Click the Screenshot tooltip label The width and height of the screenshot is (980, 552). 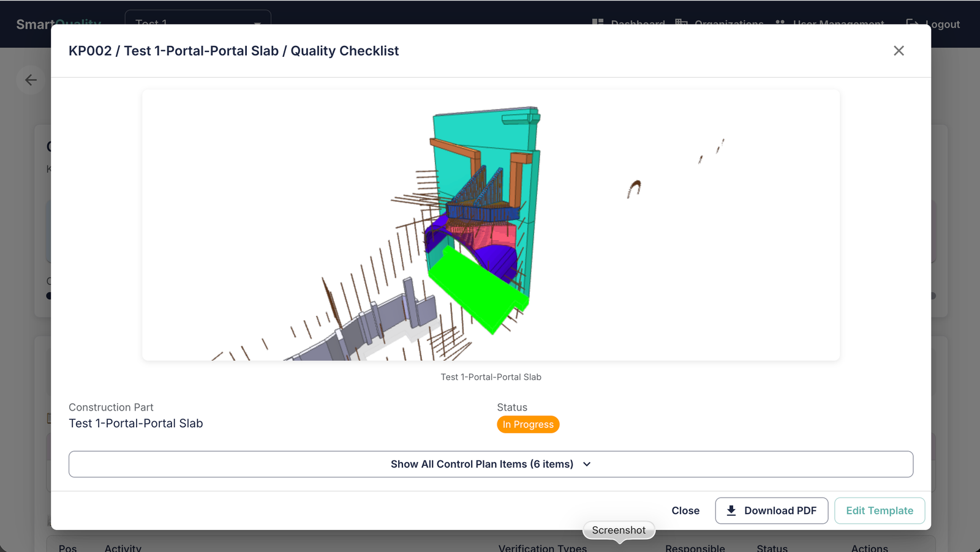click(x=619, y=530)
